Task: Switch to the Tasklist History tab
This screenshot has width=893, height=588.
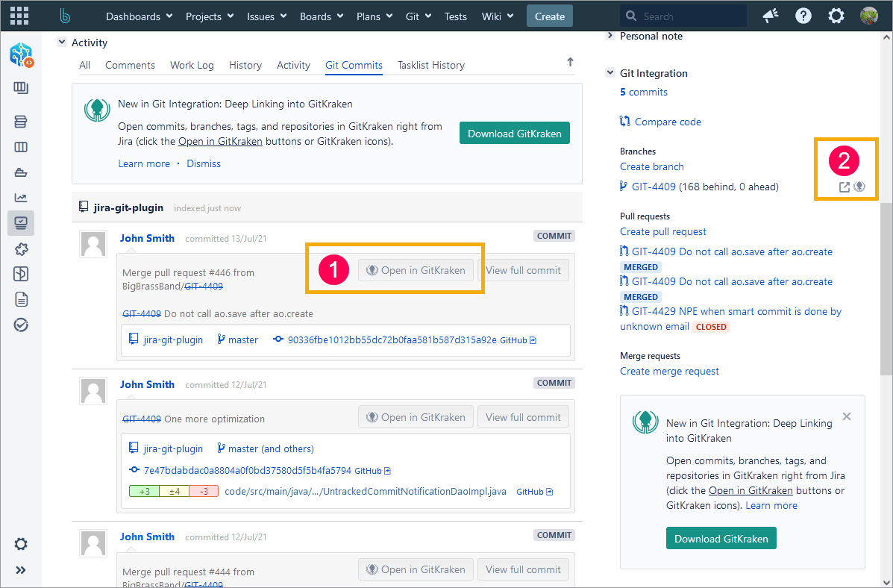Action: pos(430,65)
